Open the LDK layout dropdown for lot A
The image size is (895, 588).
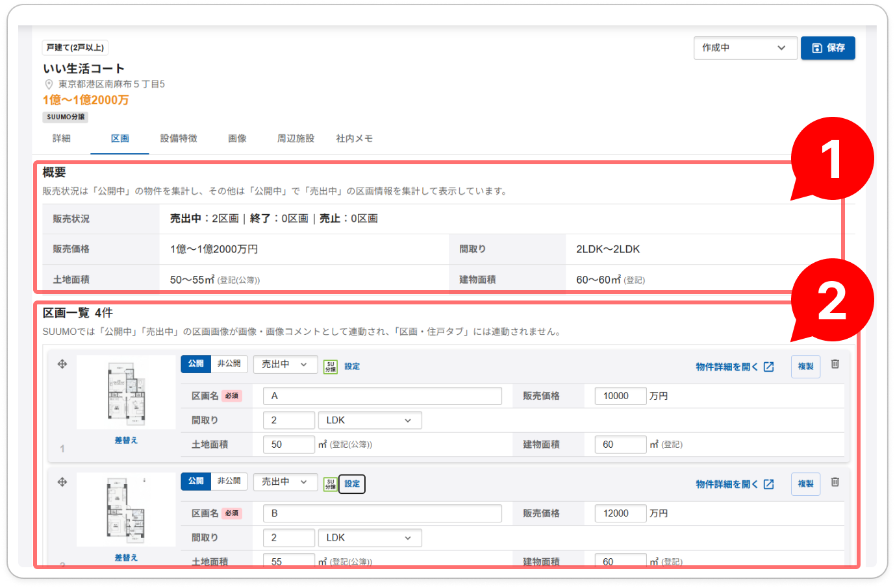(370, 421)
